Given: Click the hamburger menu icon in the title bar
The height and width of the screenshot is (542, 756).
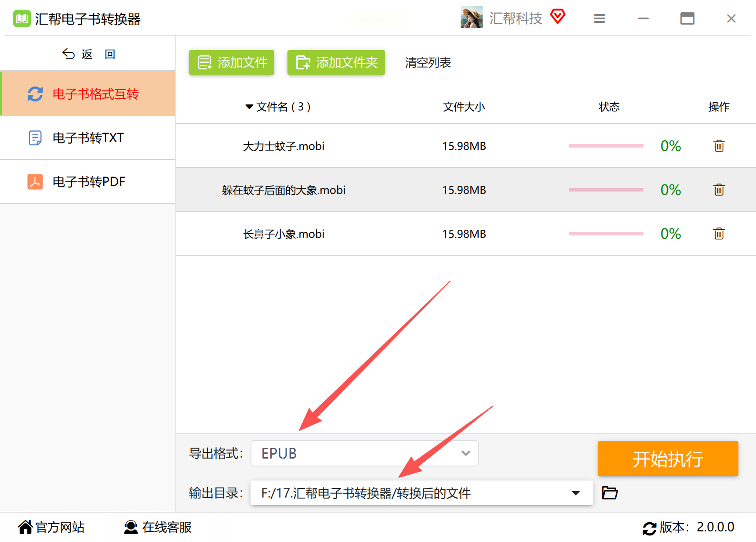Looking at the screenshot, I should tap(600, 18).
